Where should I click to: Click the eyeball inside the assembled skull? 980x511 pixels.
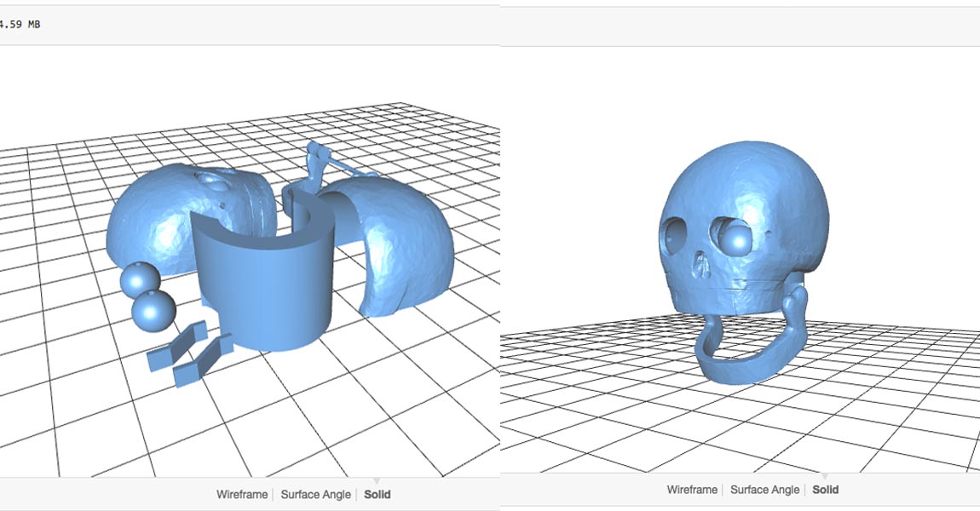[738, 237]
